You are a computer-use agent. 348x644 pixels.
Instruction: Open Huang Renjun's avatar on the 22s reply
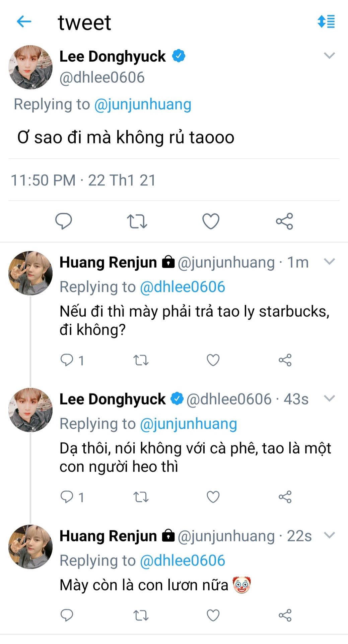pyautogui.click(x=30, y=547)
